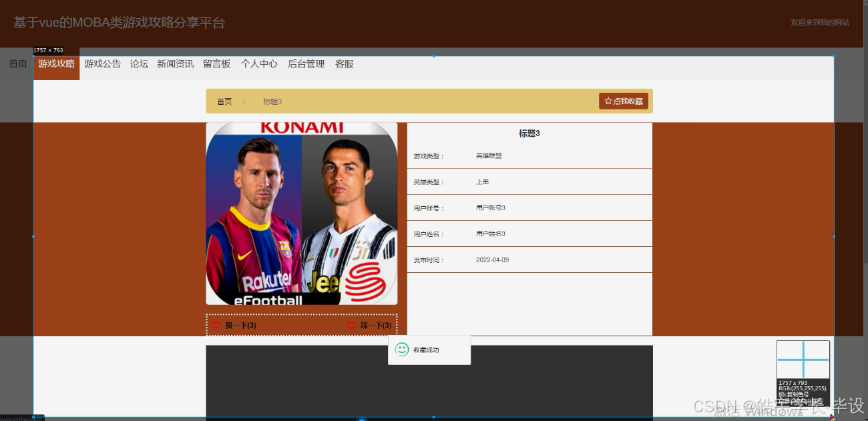
Task: Open 后台管理 in the navigation bar
Action: pyautogui.click(x=306, y=64)
